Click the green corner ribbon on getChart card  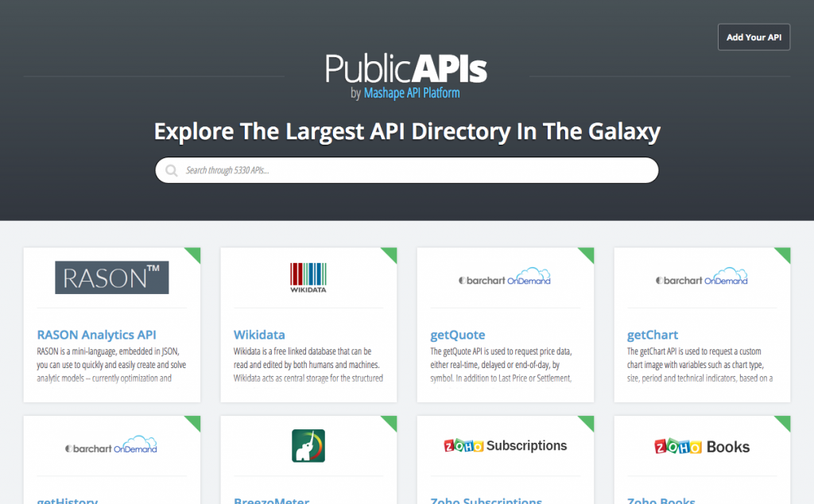tap(785, 254)
